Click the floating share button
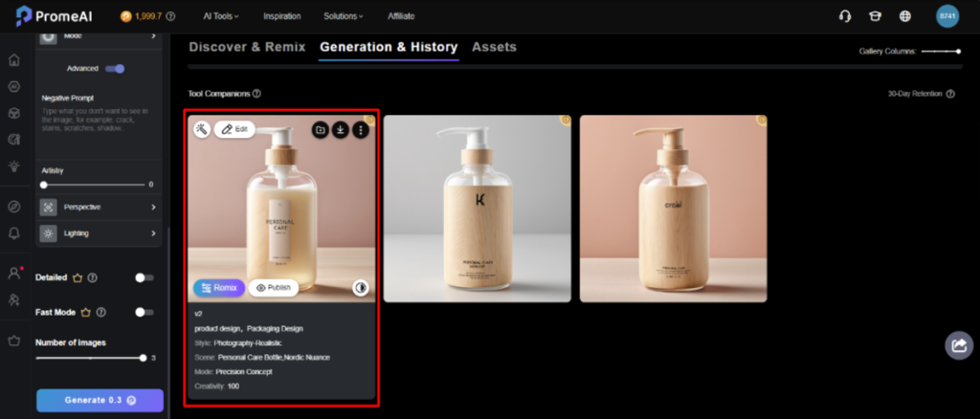Image resolution: width=980 pixels, height=419 pixels. [x=958, y=346]
